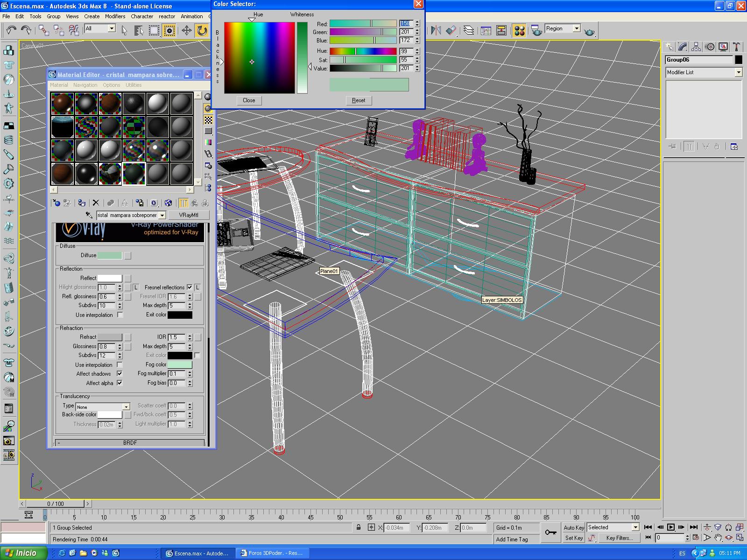Toggle Fresnel reflections checkbox

click(190, 287)
